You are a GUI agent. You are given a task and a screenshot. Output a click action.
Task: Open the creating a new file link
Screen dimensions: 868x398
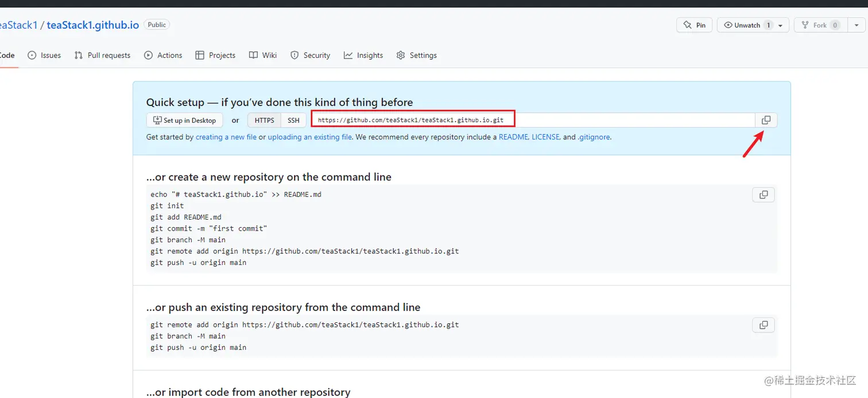tap(226, 137)
